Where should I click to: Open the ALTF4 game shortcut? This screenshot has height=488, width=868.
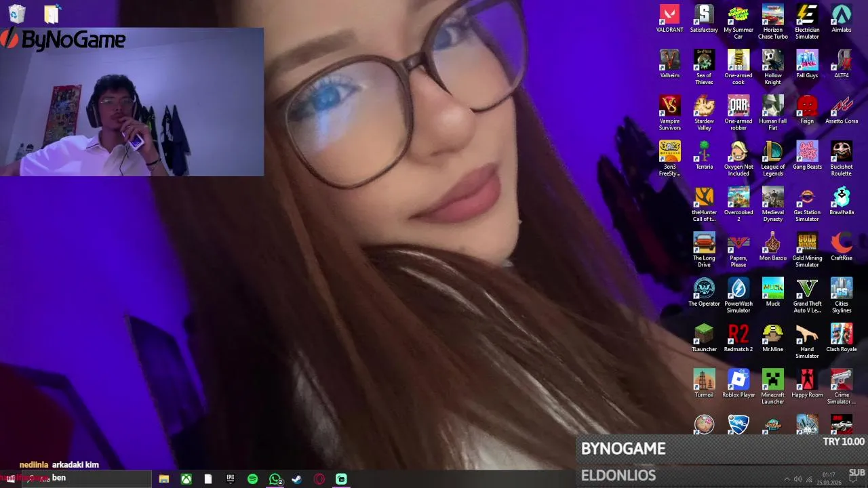coord(842,64)
